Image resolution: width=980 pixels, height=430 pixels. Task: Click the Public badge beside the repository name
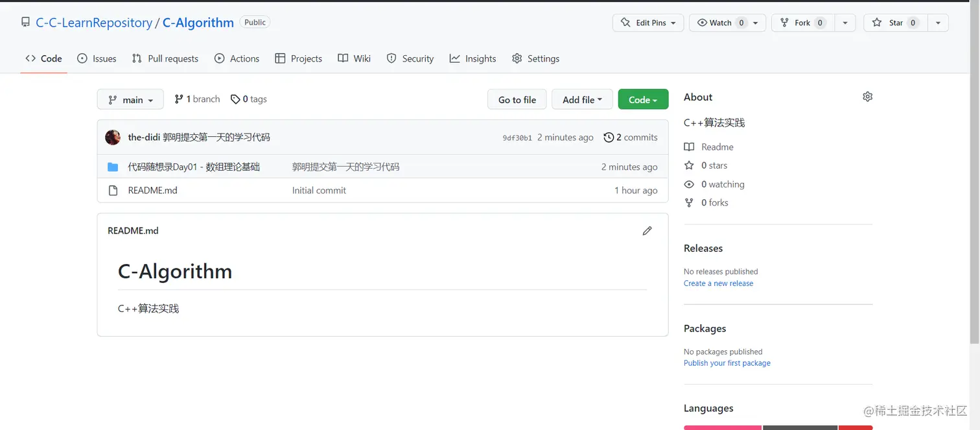tap(255, 22)
